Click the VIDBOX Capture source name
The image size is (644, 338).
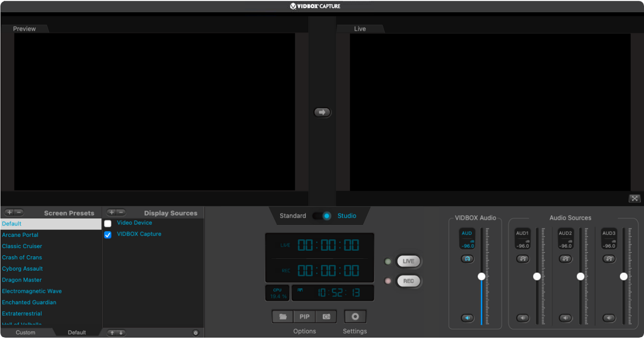[139, 234]
